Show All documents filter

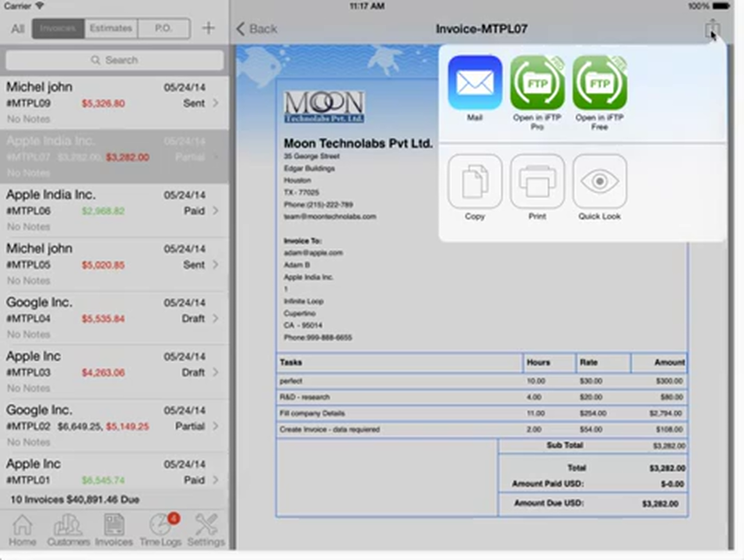(x=18, y=28)
